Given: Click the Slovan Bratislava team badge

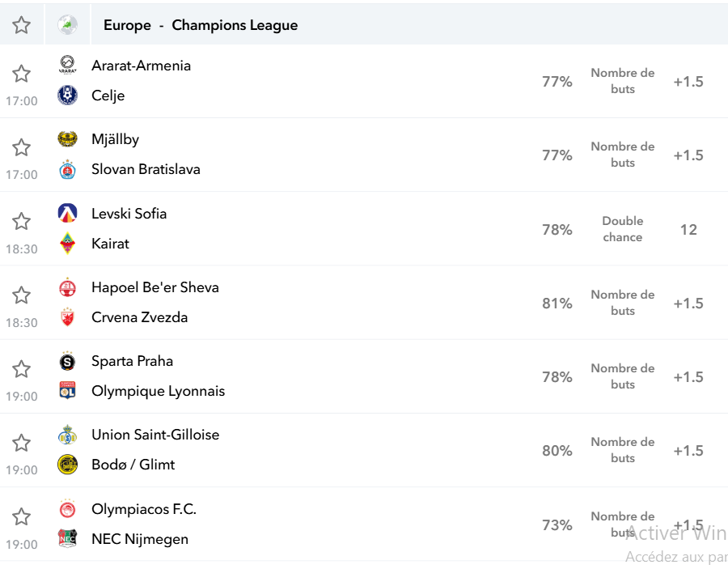Looking at the screenshot, I should 67,169.
